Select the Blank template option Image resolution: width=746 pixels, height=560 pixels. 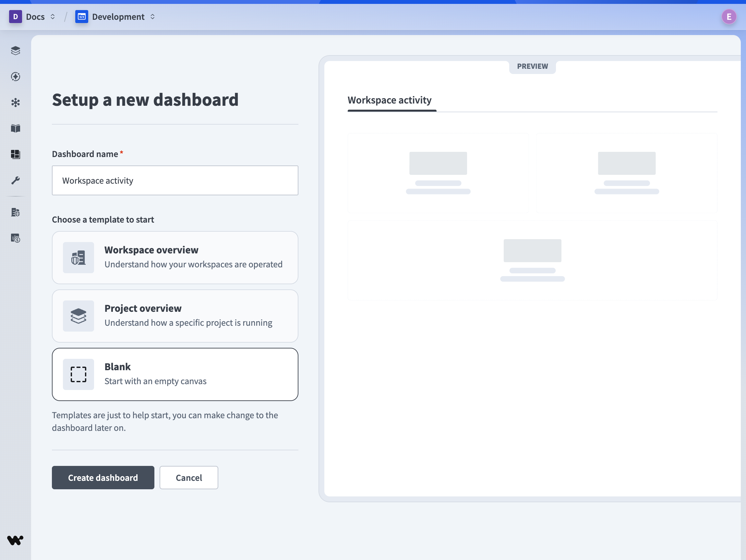point(175,374)
